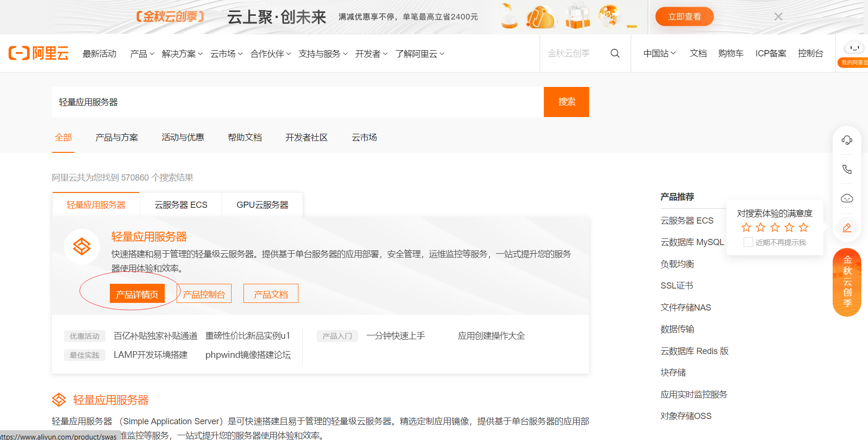This screenshot has width=868, height=440.
Task: Open phpwind镜像搭建论坛 link
Action: pyautogui.click(x=248, y=355)
